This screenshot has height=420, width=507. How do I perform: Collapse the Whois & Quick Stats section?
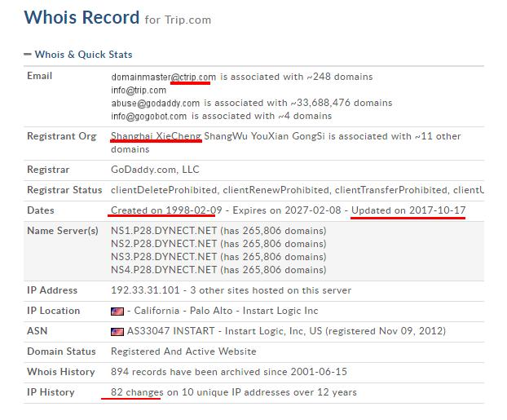tap(29, 55)
